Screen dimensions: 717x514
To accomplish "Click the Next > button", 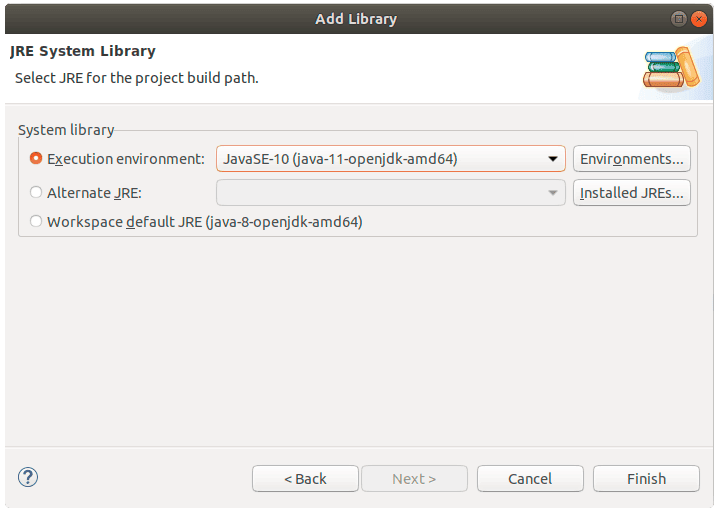I will coord(414,479).
